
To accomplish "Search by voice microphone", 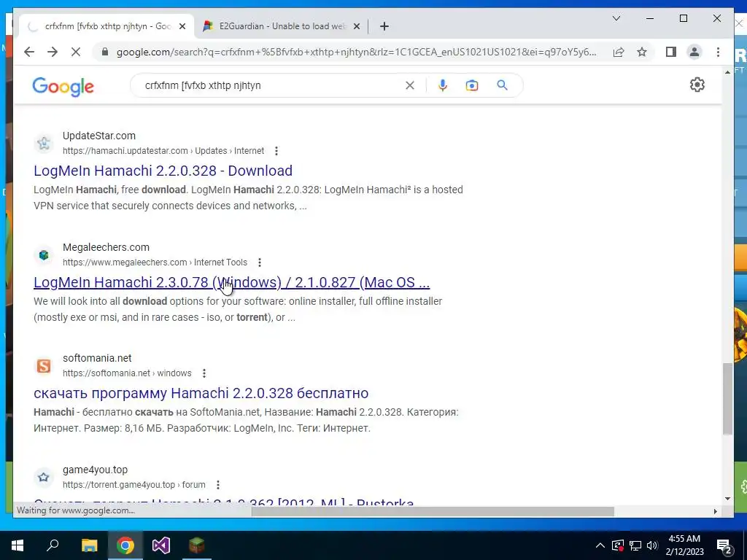I will pyautogui.click(x=443, y=85).
